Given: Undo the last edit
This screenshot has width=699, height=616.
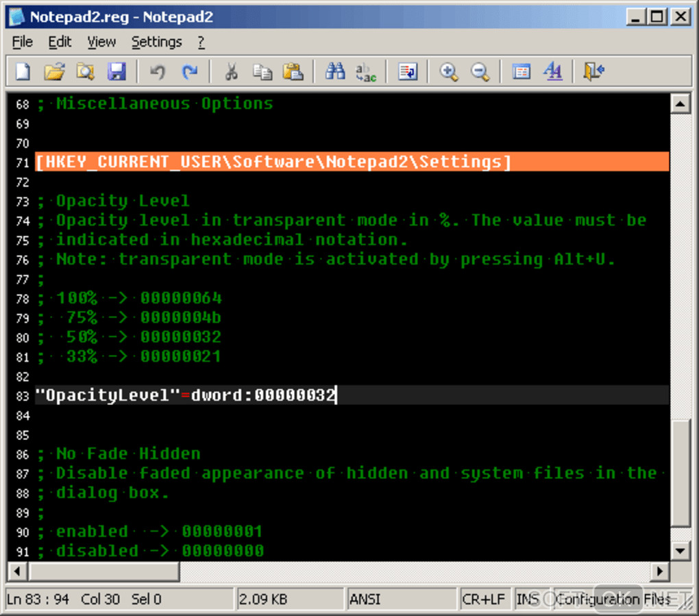Looking at the screenshot, I should pos(158,71).
